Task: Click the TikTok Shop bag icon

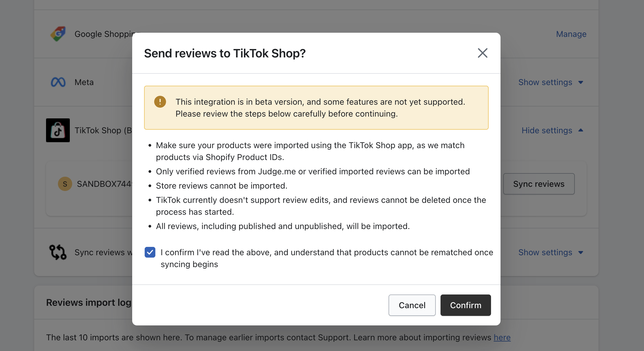Action: pyautogui.click(x=58, y=130)
